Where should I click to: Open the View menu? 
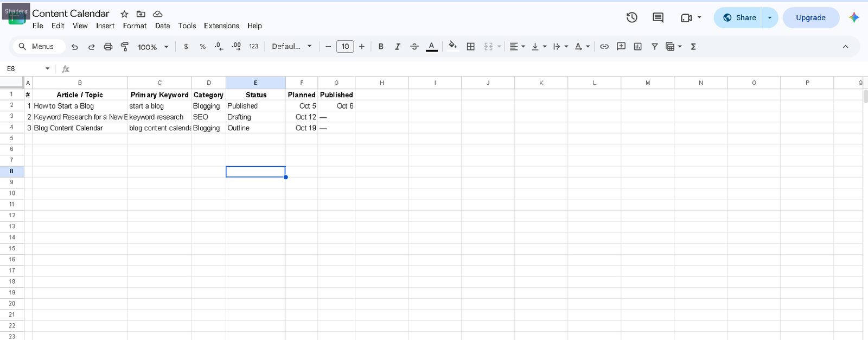80,26
